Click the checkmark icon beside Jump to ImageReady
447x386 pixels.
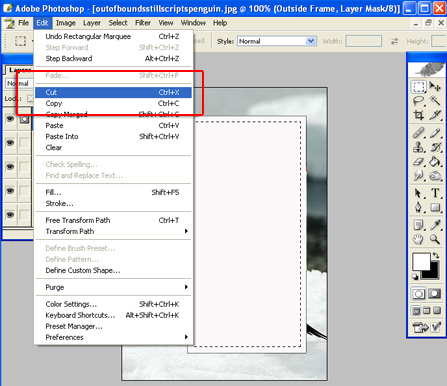436,327
